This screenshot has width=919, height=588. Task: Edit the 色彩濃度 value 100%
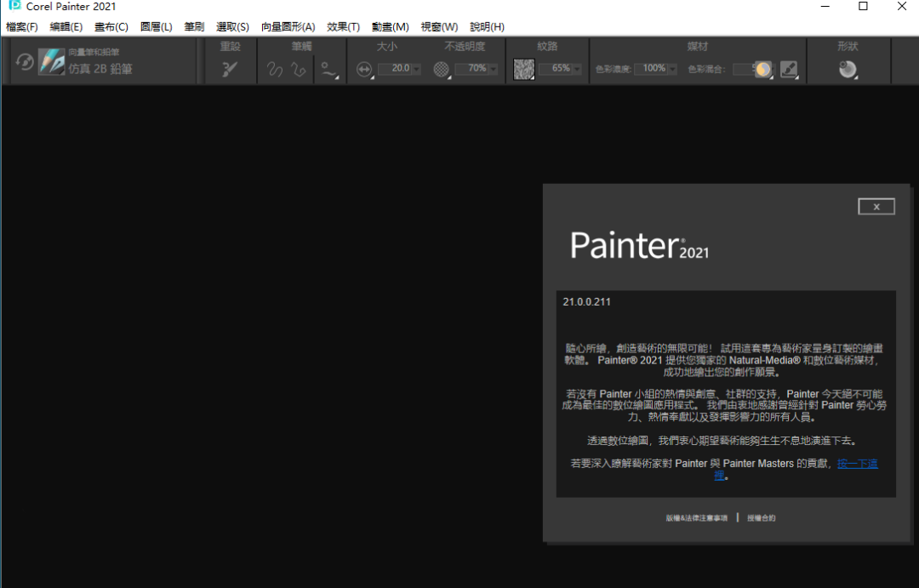point(651,69)
